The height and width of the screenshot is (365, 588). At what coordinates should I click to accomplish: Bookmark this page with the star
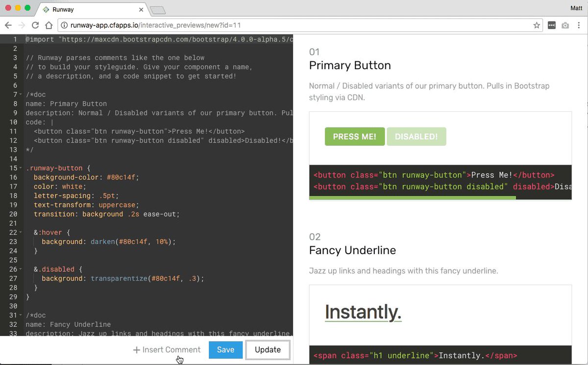[x=537, y=25]
